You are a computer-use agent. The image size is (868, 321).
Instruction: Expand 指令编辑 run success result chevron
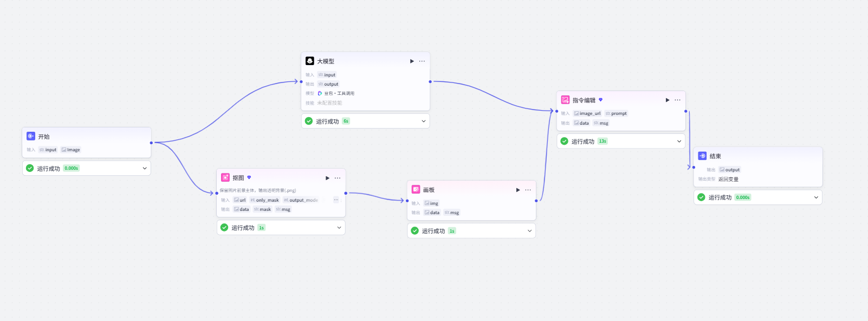[x=679, y=141]
